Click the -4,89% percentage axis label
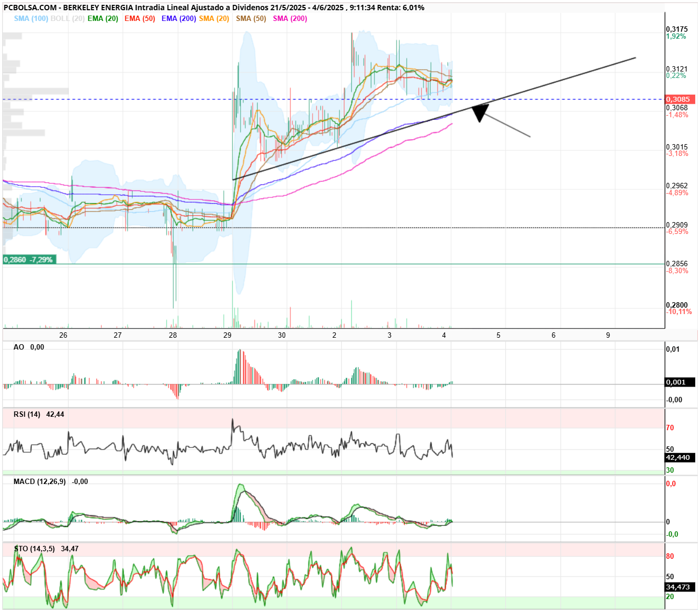Image resolution: width=700 pixels, height=612 pixels. (677, 193)
